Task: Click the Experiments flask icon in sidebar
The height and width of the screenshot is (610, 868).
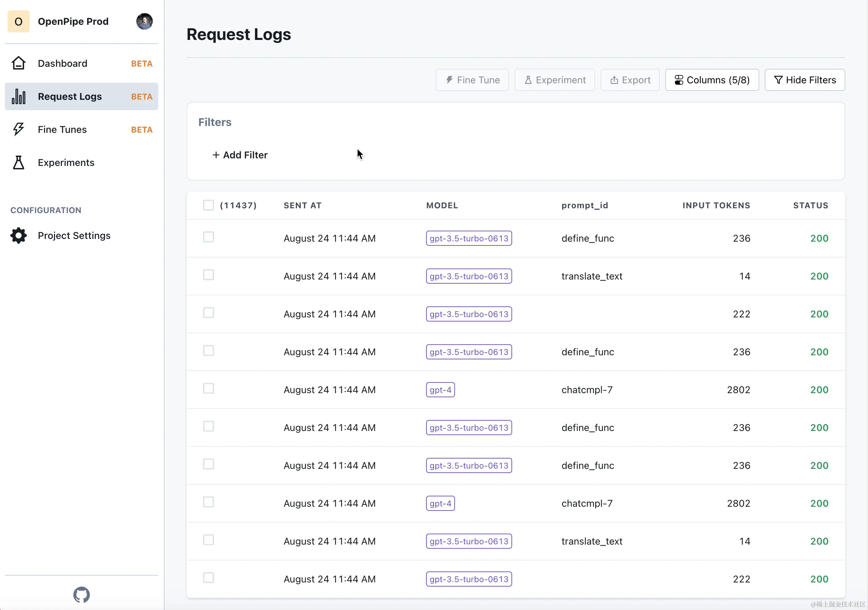Action: click(18, 162)
